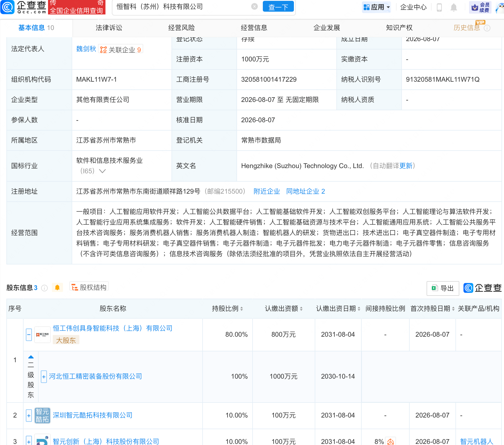The height and width of the screenshot is (445, 504).
Task: Open 智元创新（上海）科技股份有限公司 link
Action: pyautogui.click(x=106, y=441)
